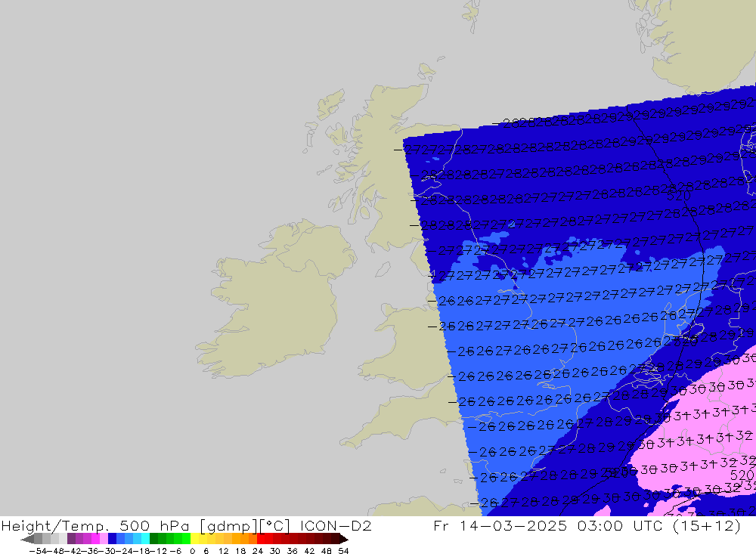Click the gray left arrow end of the color scale
The image size is (756, 554).
coord(27,539)
